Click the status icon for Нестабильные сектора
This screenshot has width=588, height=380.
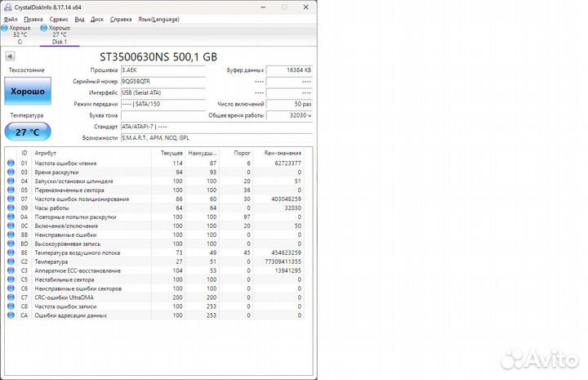[x=11, y=279]
